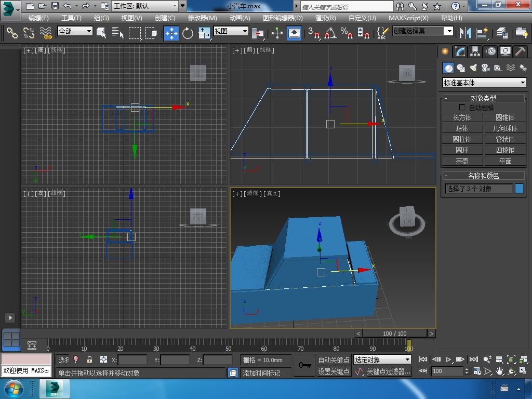Screen dimensions: 532x399
Task: Click the Unlink Selection tool
Action: click(x=29, y=33)
